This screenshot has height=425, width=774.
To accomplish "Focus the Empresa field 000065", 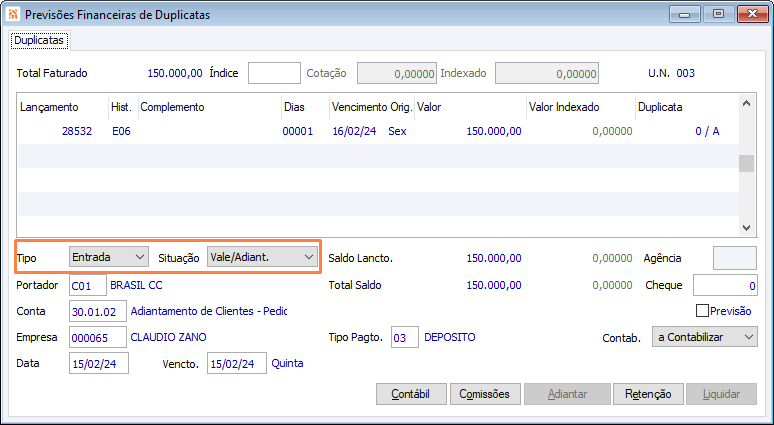I will click(x=98, y=338).
